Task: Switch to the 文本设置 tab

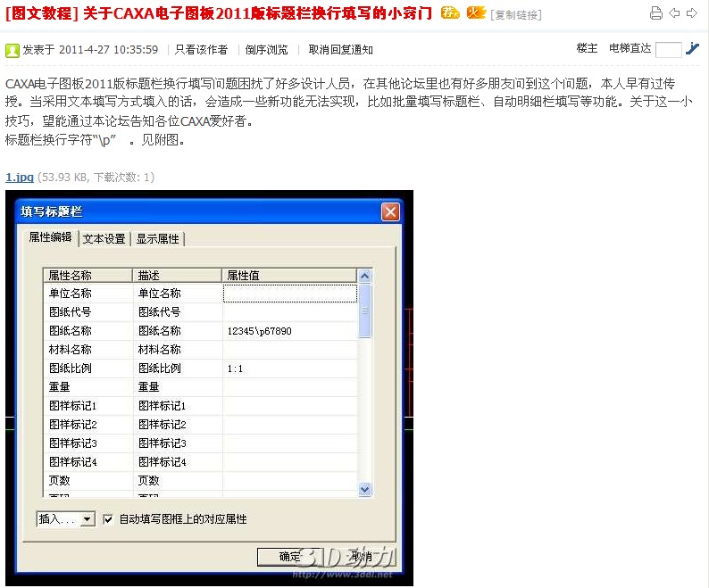Action: coord(104,239)
